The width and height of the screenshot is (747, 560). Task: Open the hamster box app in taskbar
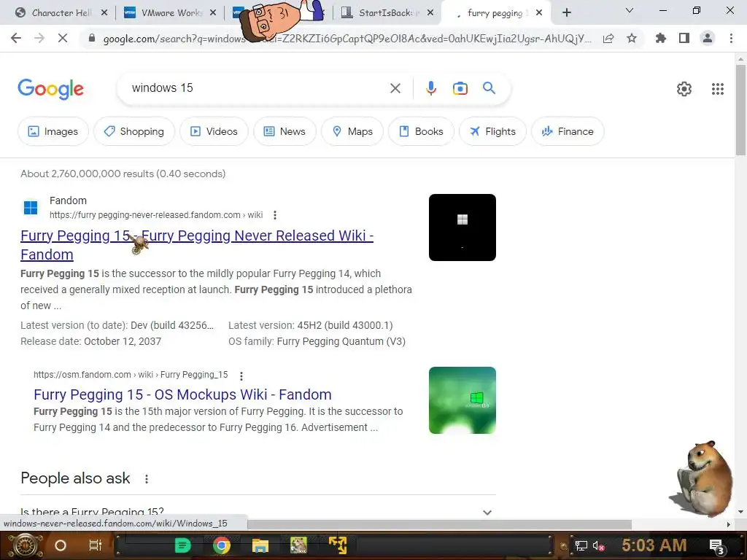(x=298, y=545)
